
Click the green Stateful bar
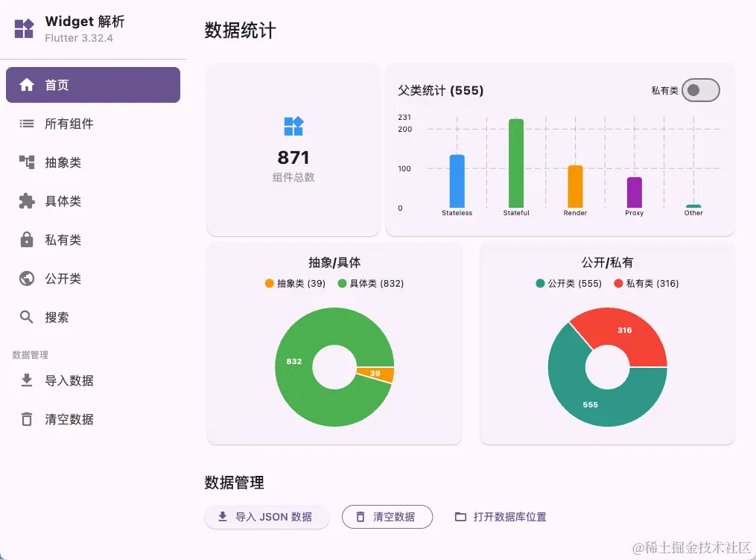516,163
